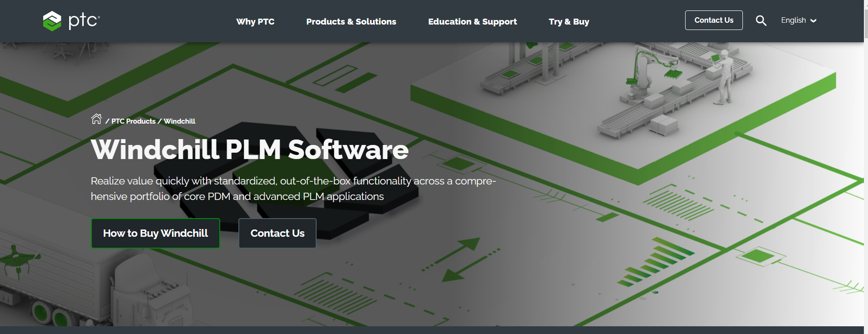The height and width of the screenshot is (334, 868).
Task: Click How to Buy Windchill button
Action: [156, 233]
